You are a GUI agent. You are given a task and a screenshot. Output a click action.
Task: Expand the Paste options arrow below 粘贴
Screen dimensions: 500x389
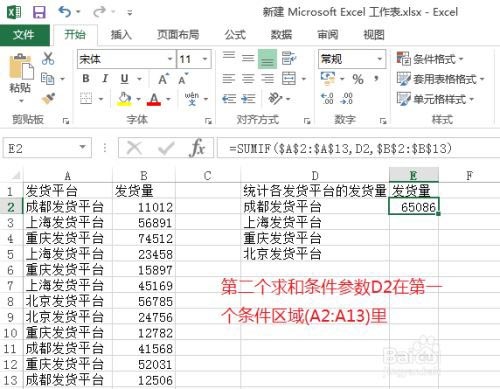tap(21, 101)
